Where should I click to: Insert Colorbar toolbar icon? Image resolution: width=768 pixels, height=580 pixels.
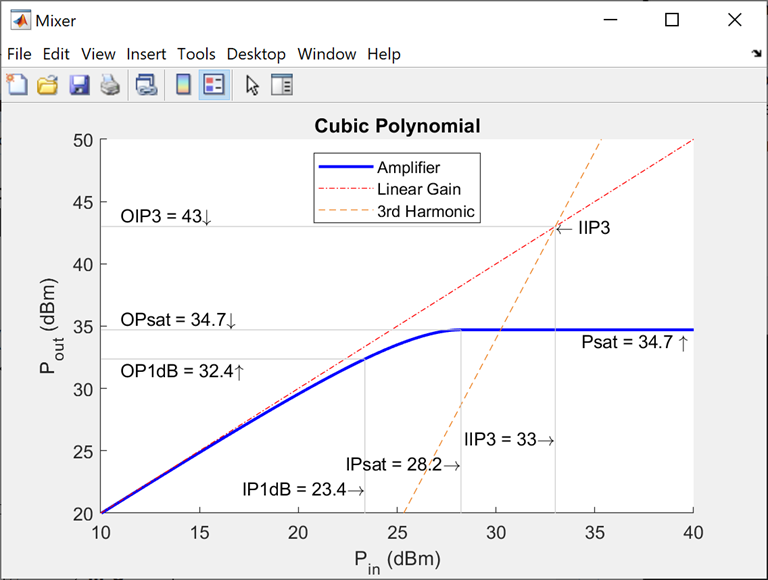[x=183, y=85]
